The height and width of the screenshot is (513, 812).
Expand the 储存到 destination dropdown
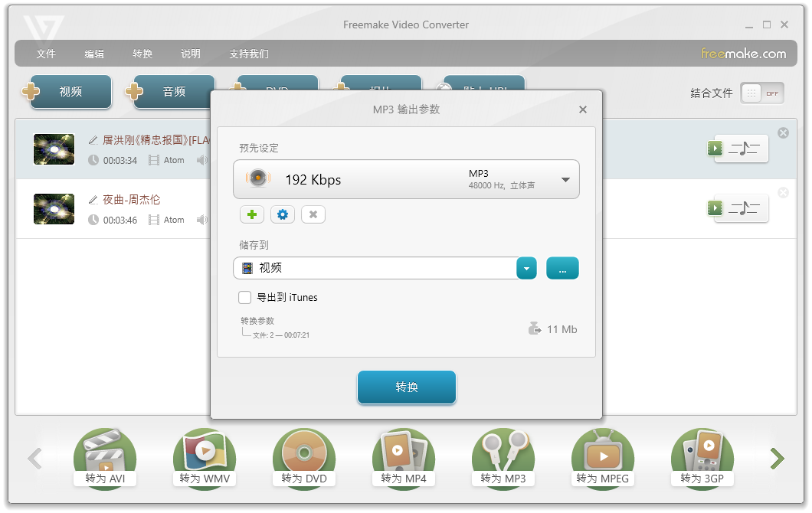(526, 268)
